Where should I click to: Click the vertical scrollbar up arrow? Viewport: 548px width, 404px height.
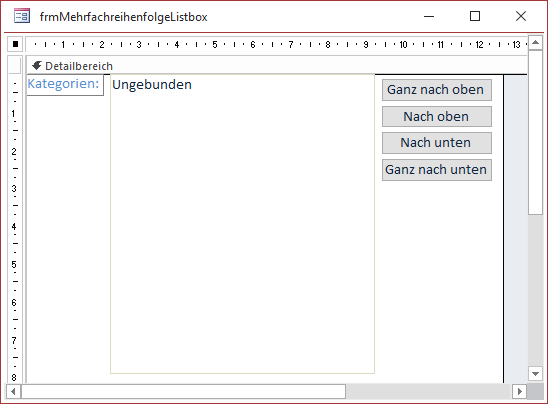point(535,43)
